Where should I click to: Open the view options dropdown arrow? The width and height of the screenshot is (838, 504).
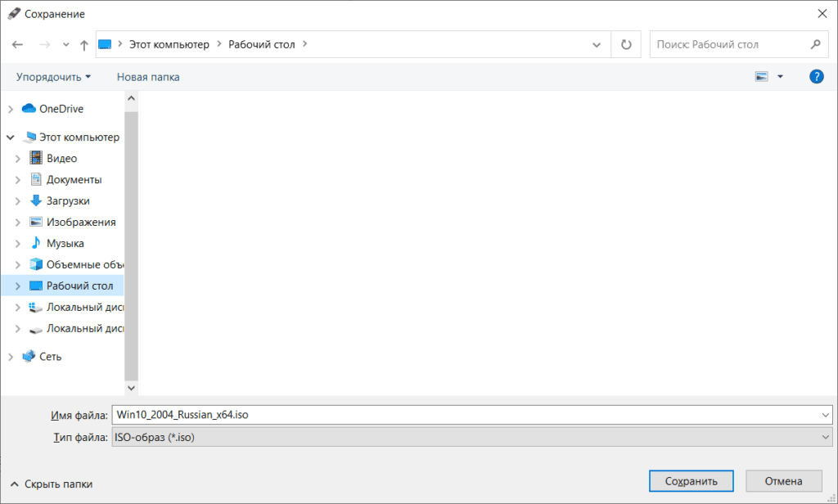(x=780, y=77)
